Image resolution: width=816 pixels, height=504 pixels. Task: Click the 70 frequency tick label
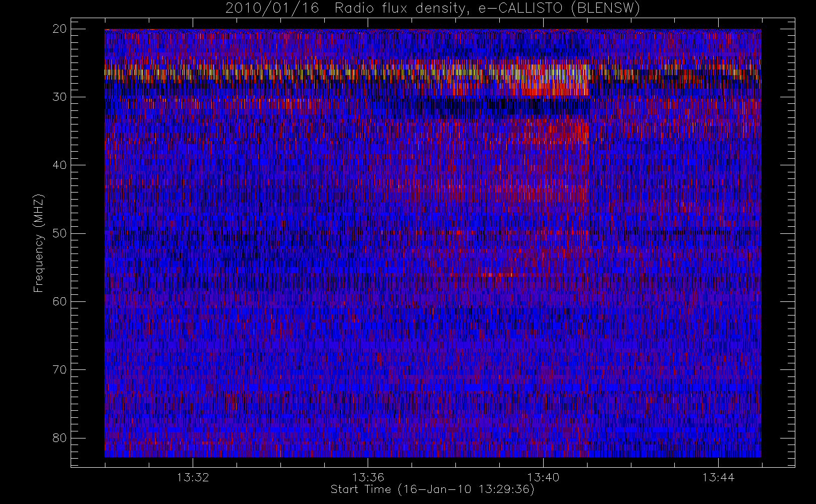[60, 369]
